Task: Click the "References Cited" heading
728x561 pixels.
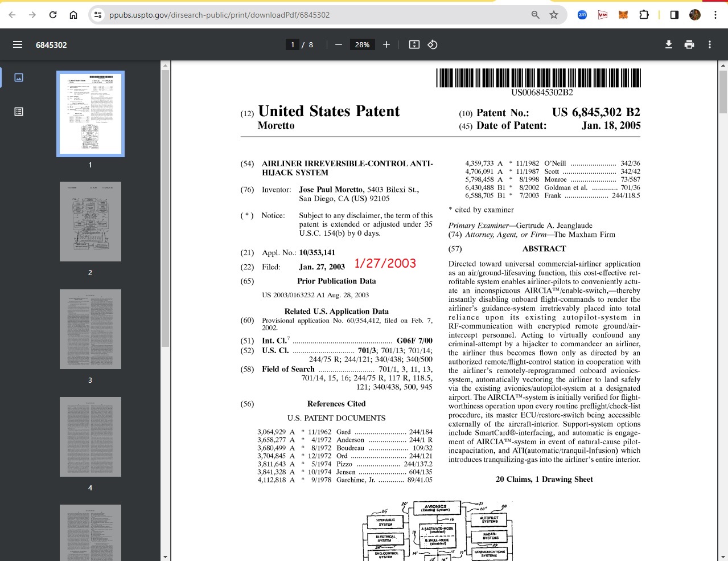Action: pyautogui.click(x=336, y=404)
